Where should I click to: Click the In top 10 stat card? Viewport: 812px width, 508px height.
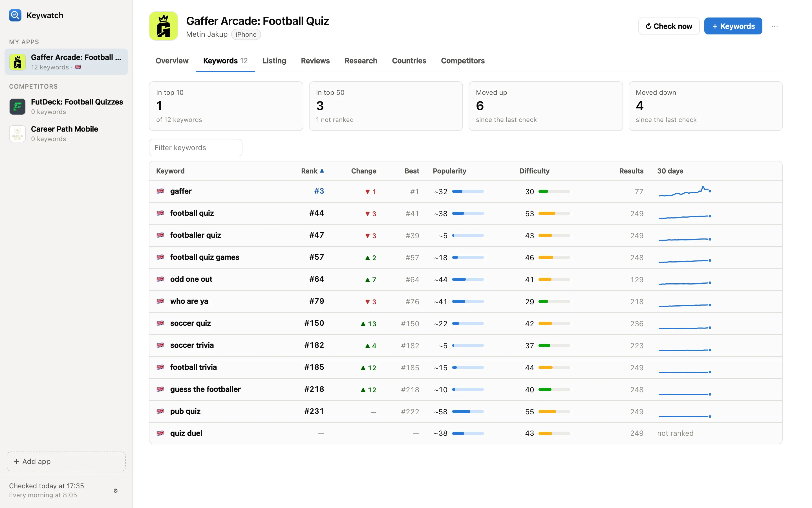[226, 106]
